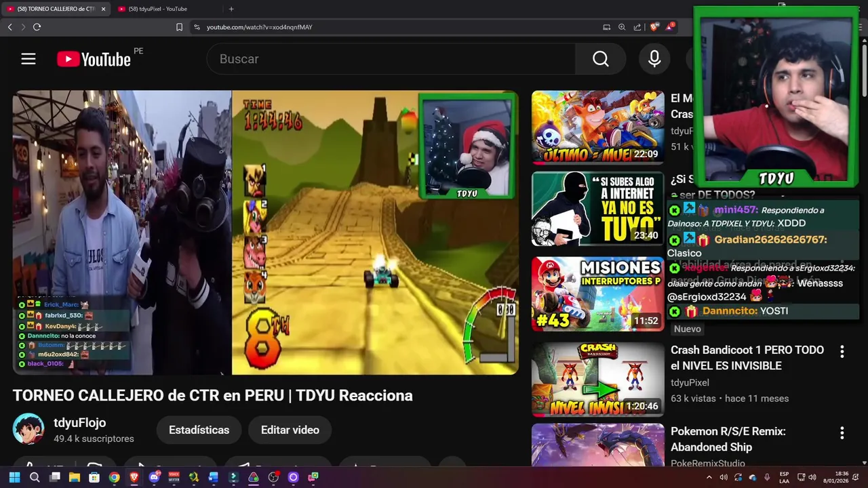
Task: Open the YA NO ES TUYO thumbnail
Action: [598, 209]
